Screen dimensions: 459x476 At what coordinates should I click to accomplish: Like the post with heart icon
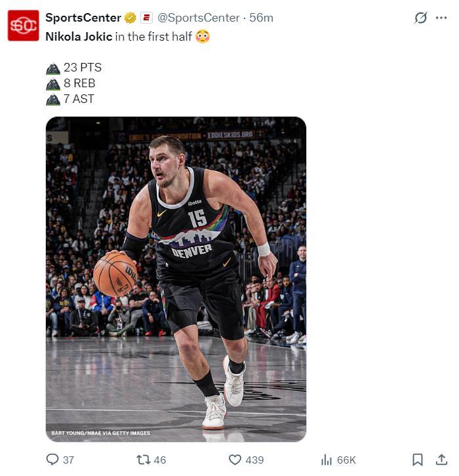coord(235,460)
